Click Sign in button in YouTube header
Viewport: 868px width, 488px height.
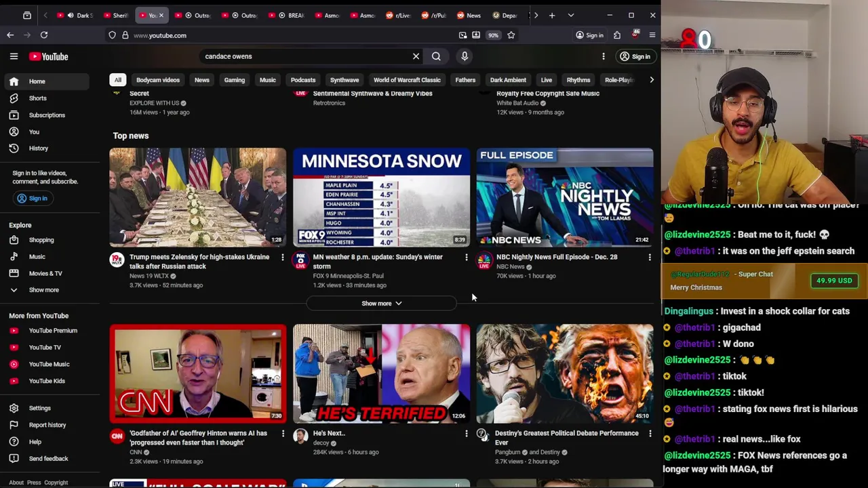click(x=635, y=56)
